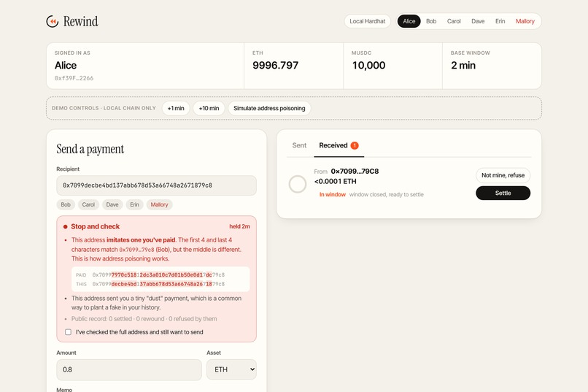Click the ETH balance 9996.797
This screenshot has height=392, width=588.
point(275,65)
